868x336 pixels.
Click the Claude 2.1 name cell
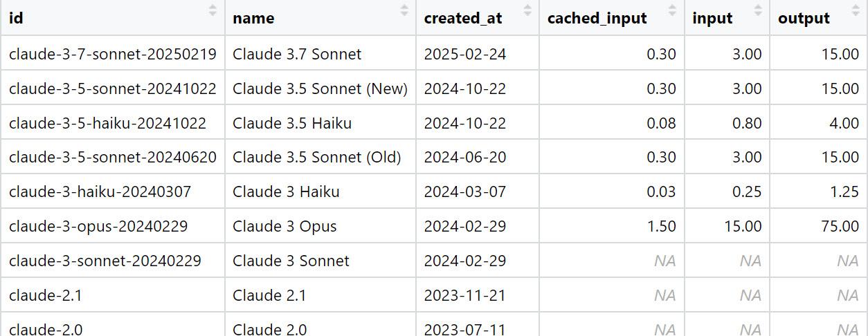320,295
